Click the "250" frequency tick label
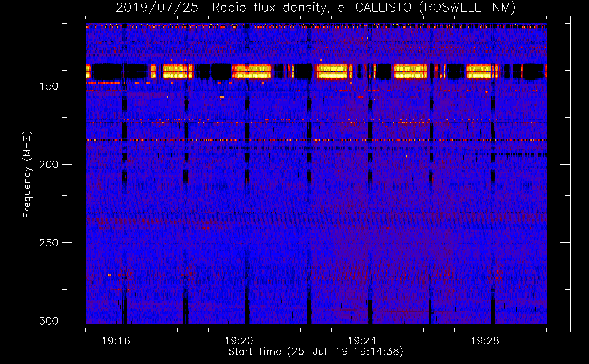This screenshot has height=364, width=589. (x=49, y=243)
